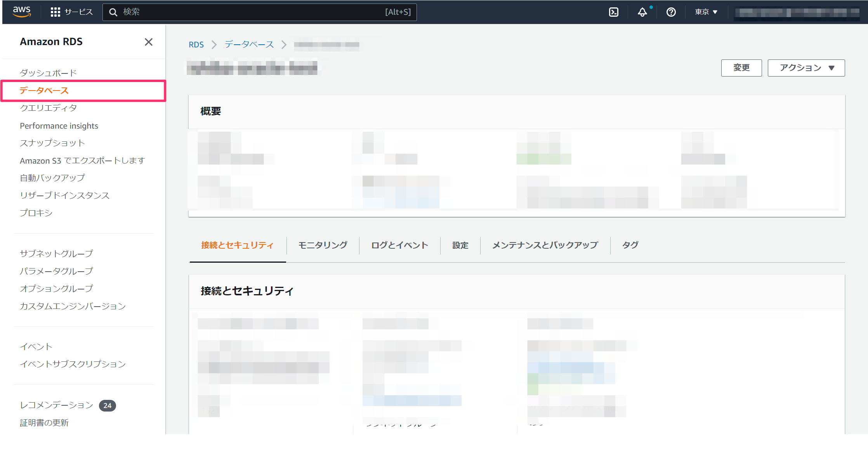Click the search magnifier icon
The height and width of the screenshot is (450, 868).
point(113,12)
